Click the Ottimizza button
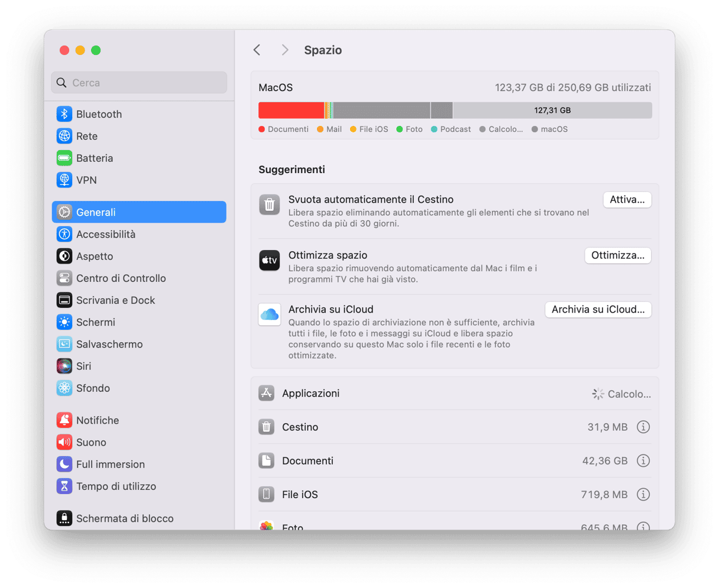The image size is (719, 588). pos(617,255)
